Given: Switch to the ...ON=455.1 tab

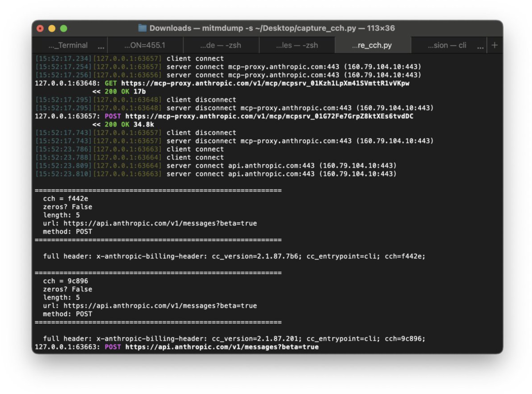Looking at the screenshot, I should [145, 45].
